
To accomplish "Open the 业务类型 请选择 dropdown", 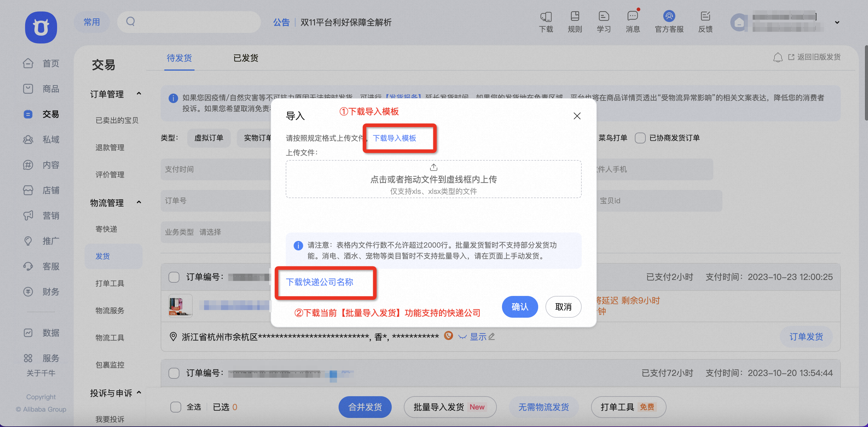I will 216,232.
